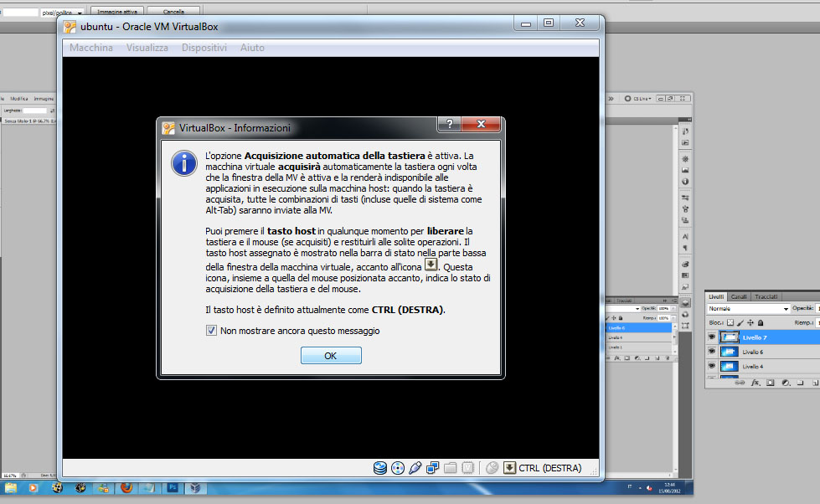Screen dimensions: 820x504
Task: Open the Macchina menu
Action: 91,48
